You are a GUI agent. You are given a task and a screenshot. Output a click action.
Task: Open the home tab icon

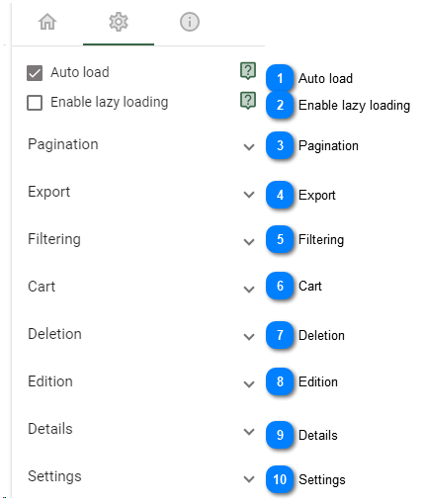(x=47, y=22)
